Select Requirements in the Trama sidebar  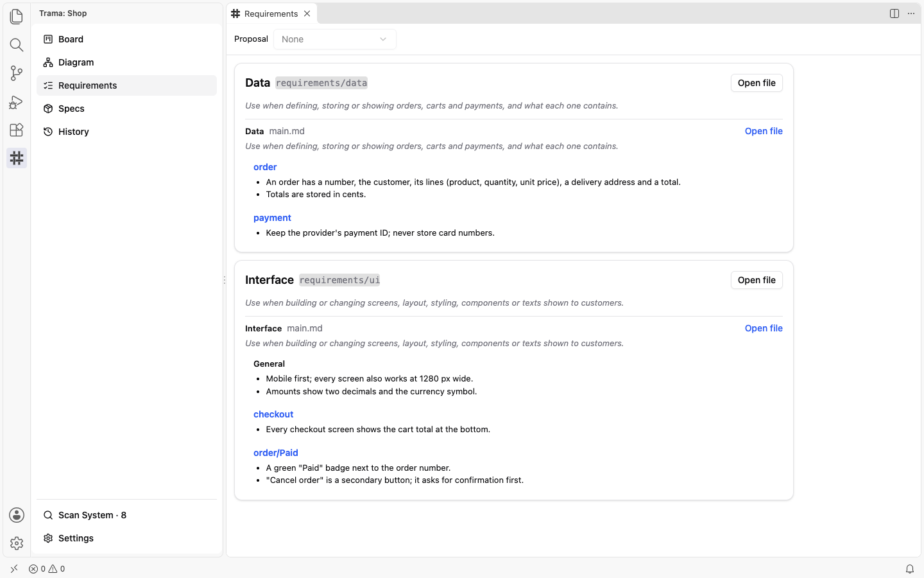pyautogui.click(x=127, y=85)
